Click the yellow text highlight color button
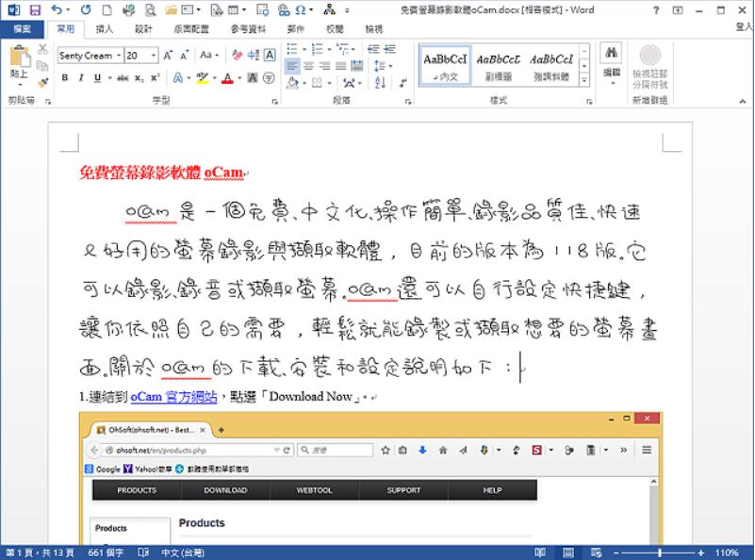Screen dimensions: 755x560 click(203, 78)
